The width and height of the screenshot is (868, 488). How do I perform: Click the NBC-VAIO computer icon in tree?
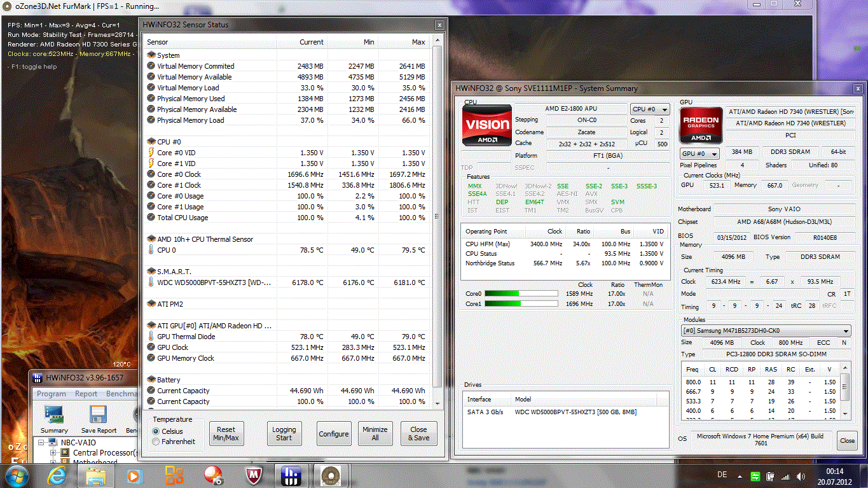point(53,443)
